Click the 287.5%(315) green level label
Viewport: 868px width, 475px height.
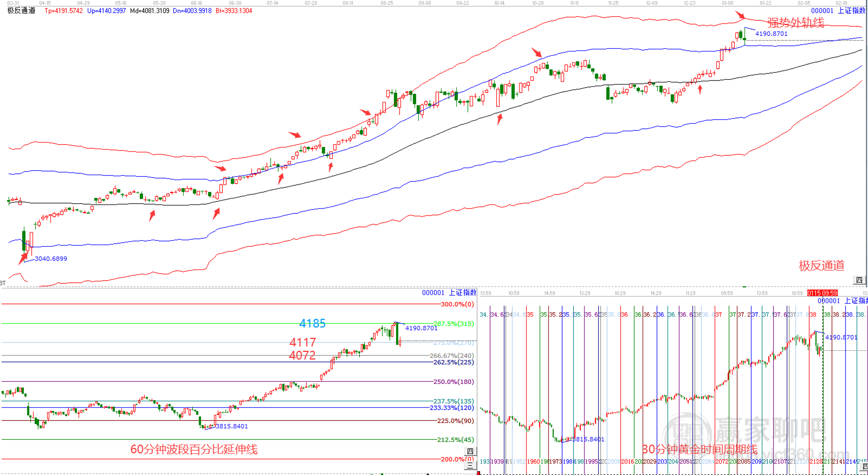click(453, 324)
